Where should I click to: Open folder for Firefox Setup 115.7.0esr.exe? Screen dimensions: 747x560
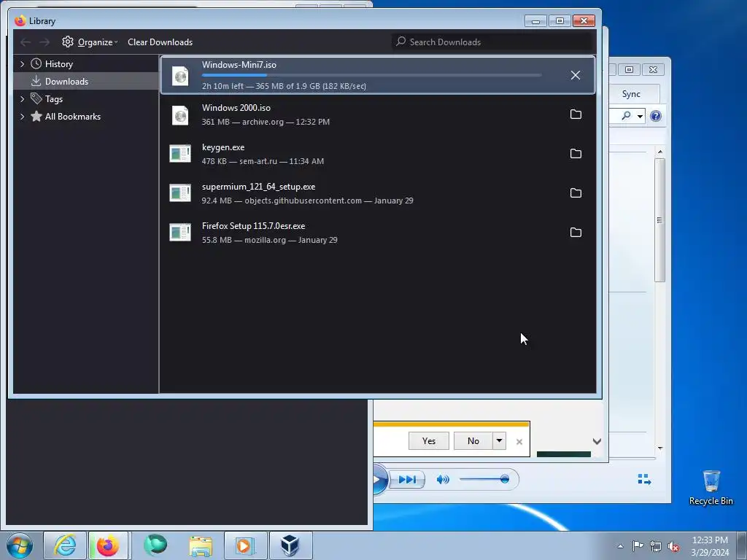[x=576, y=233]
